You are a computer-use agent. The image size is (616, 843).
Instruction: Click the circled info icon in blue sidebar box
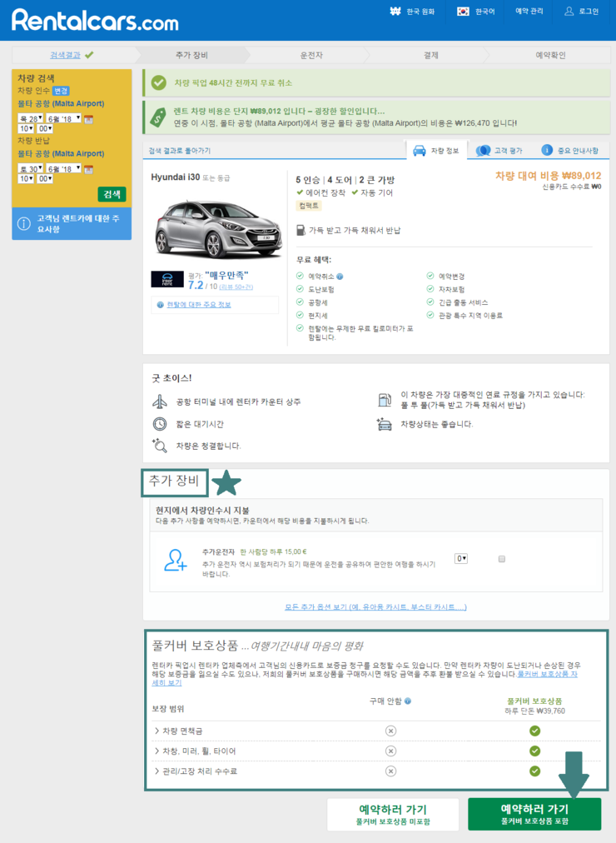point(23,223)
